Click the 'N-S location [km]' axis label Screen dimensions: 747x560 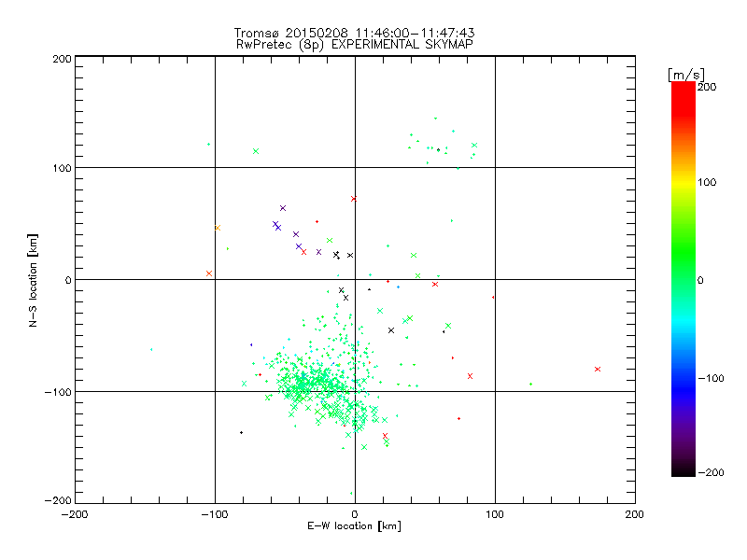pos(33,280)
